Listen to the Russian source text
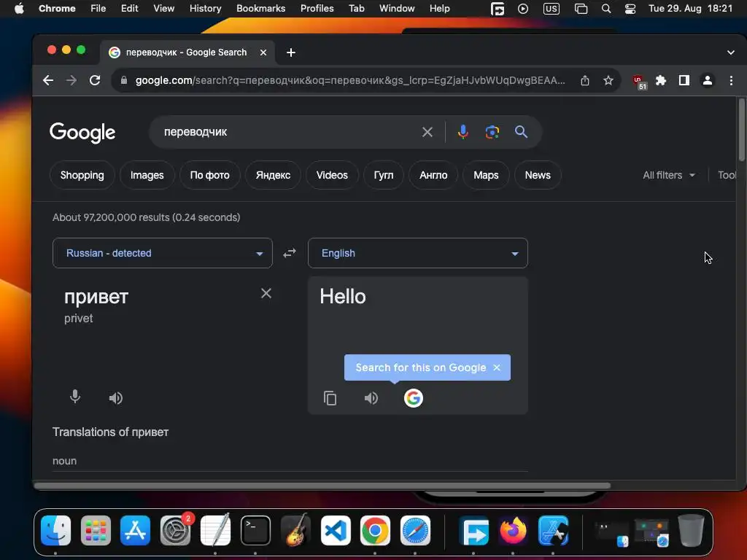Image resolution: width=747 pixels, height=560 pixels. point(116,397)
